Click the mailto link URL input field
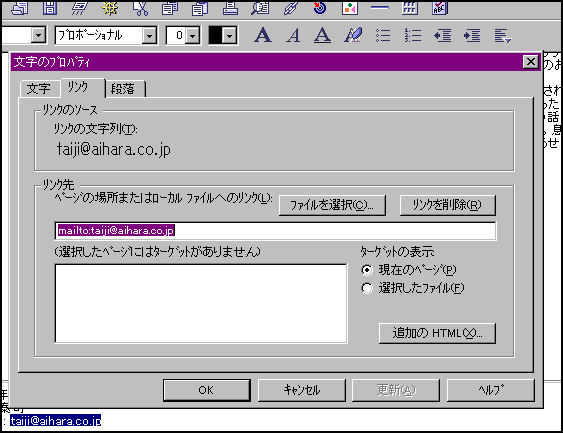 [275, 231]
